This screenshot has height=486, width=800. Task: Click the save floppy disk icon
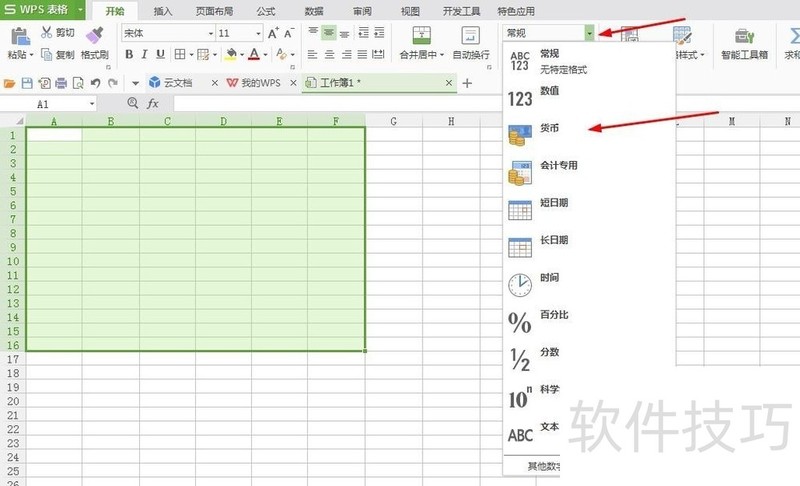(x=27, y=83)
